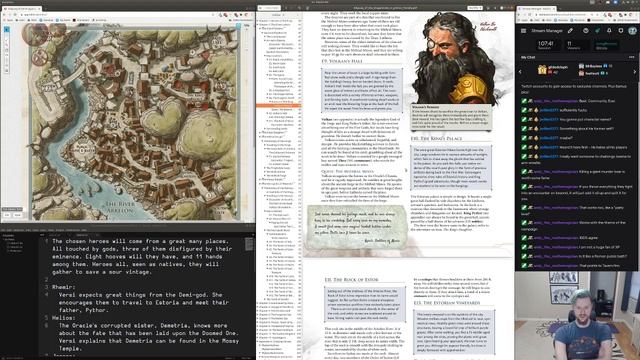Click the 'maybe?' chat message
The width and height of the screenshot is (640, 360).
(566, 138)
